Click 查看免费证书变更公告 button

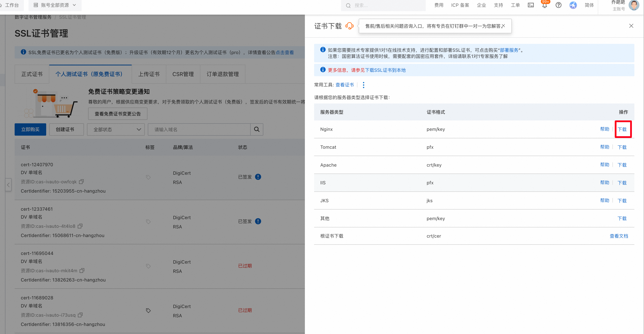pos(117,114)
